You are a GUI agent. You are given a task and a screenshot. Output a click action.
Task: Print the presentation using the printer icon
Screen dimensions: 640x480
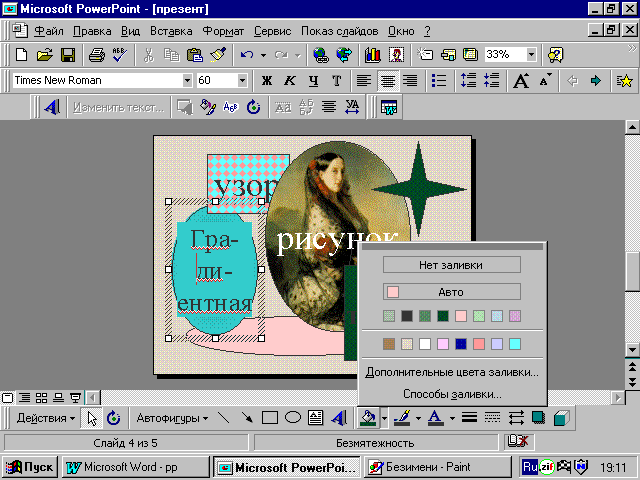pos(97,54)
